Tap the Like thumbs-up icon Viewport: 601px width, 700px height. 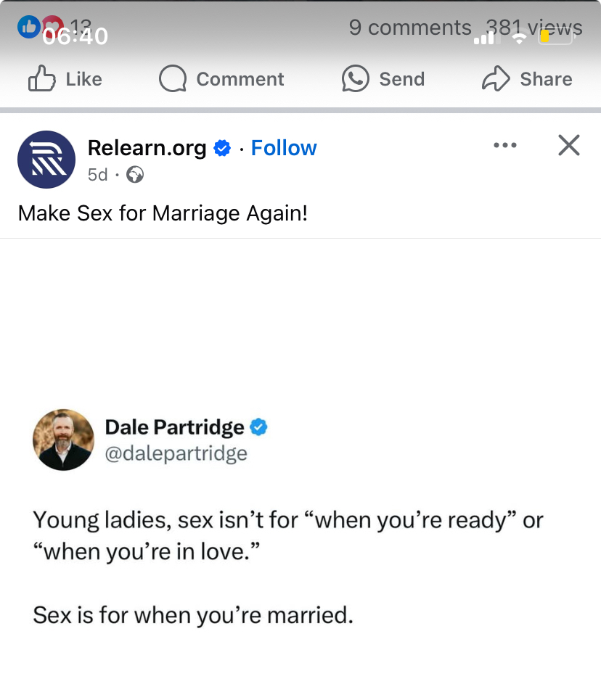[41, 78]
